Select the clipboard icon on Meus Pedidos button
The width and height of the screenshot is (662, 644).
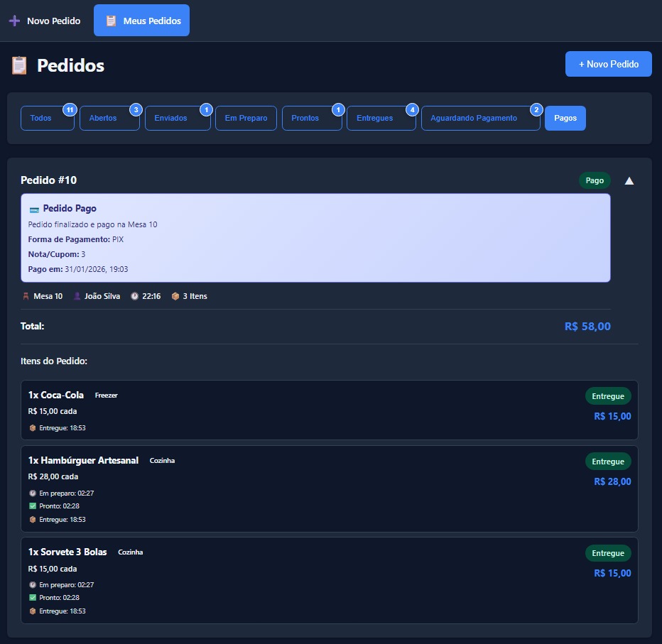click(110, 21)
